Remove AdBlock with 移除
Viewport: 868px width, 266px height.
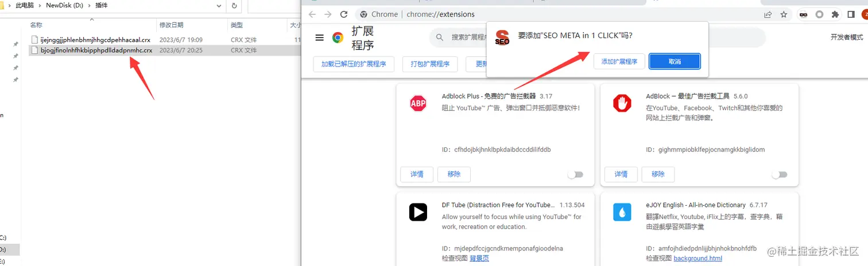[658, 174]
